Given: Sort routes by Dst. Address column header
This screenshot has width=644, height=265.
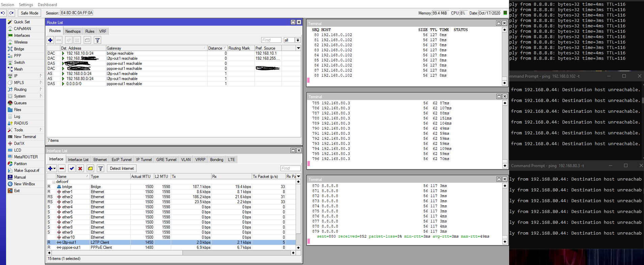Looking at the screenshot, I should click(83, 48).
